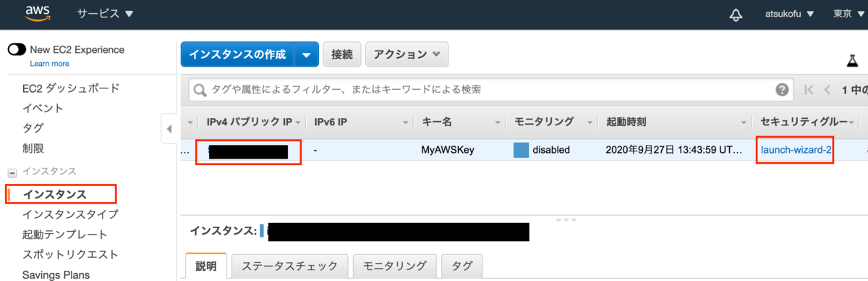Open 制限 in the sidebar
The height and width of the screenshot is (281, 868).
[x=33, y=148]
